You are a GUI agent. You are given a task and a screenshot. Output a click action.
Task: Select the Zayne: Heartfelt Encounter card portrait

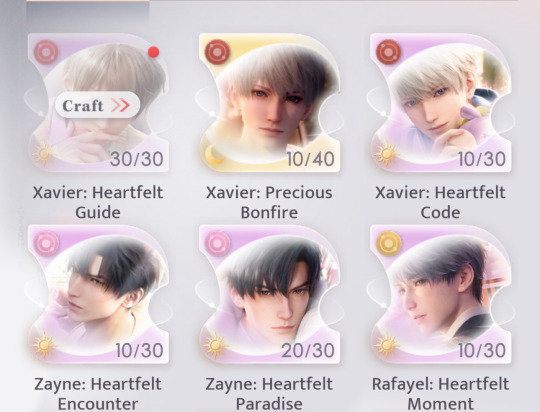(x=98, y=294)
